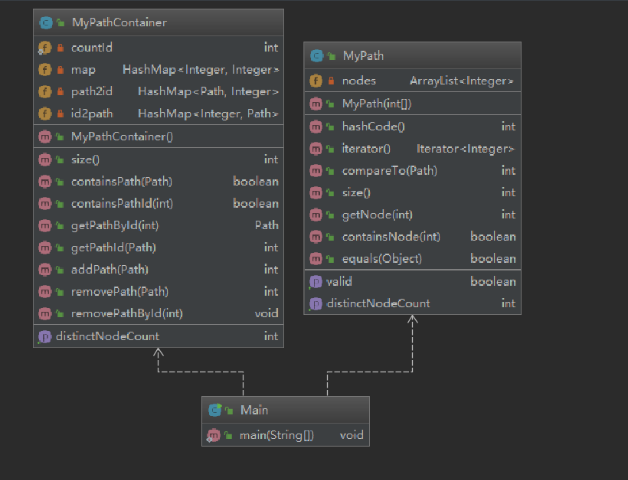
Task: Select the getPathById(int) method name
Action: point(115,226)
